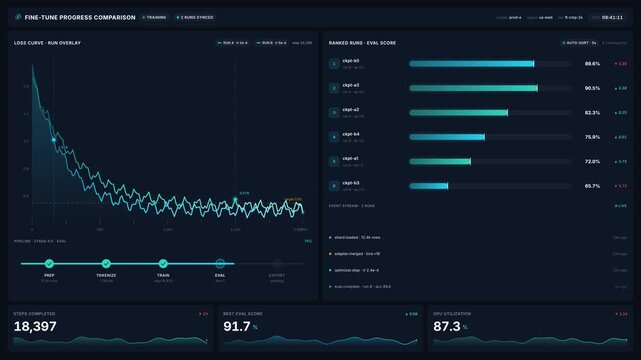The image size is (641, 360).
Task: Open the optimizer.step event entry
Action: 478,270
